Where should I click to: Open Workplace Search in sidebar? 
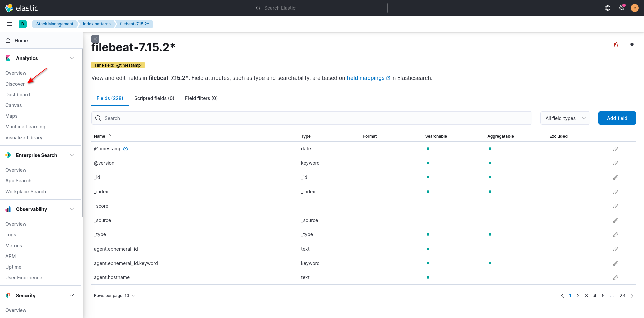pos(25,192)
